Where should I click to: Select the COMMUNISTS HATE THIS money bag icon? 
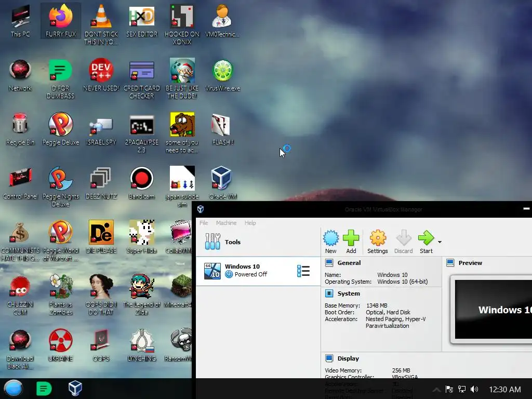pyautogui.click(x=20, y=241)
